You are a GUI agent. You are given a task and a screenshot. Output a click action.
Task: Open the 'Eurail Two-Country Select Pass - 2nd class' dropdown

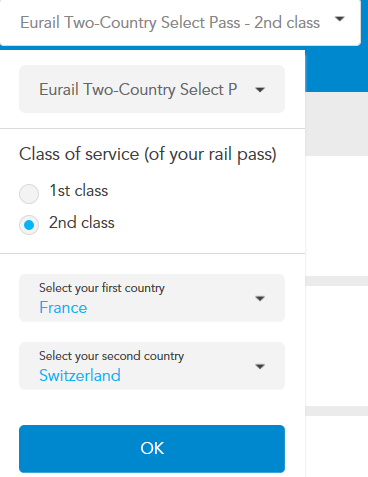tap(180, 23)
